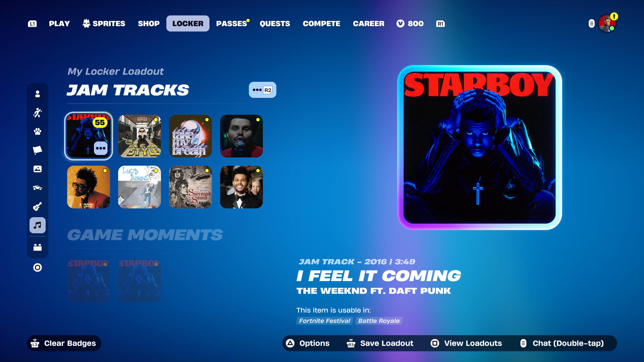644x362 pixels.
Task: Open the three-dot menu on Starboy tile
Action: [x=101, y=148]
